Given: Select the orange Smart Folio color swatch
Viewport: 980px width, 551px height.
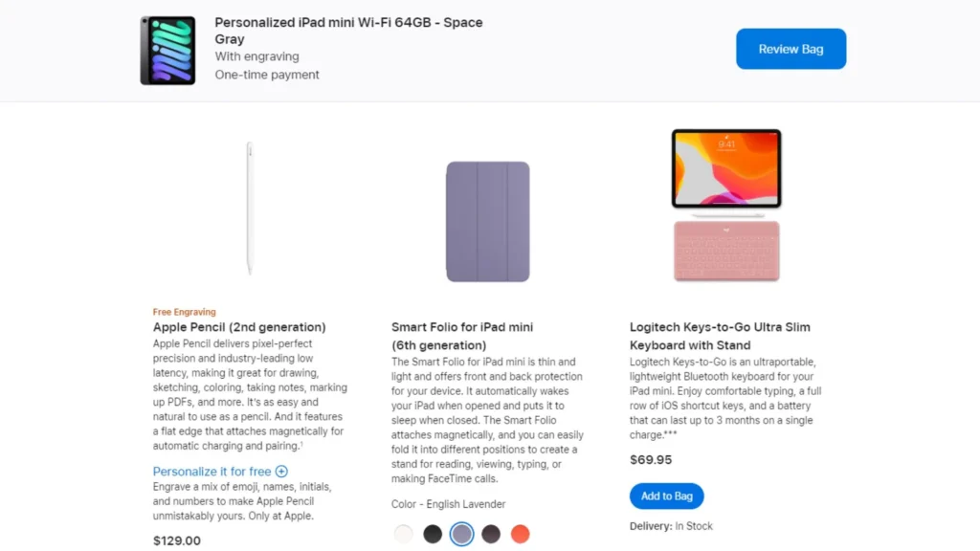Looking at the screenshot, I should tap(520, 534).
